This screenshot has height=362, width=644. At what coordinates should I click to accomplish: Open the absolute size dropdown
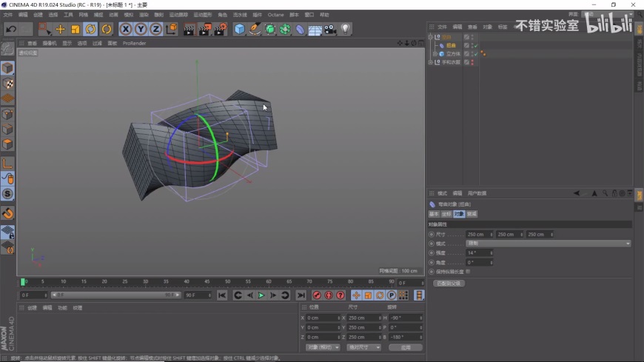coord(364,347)
